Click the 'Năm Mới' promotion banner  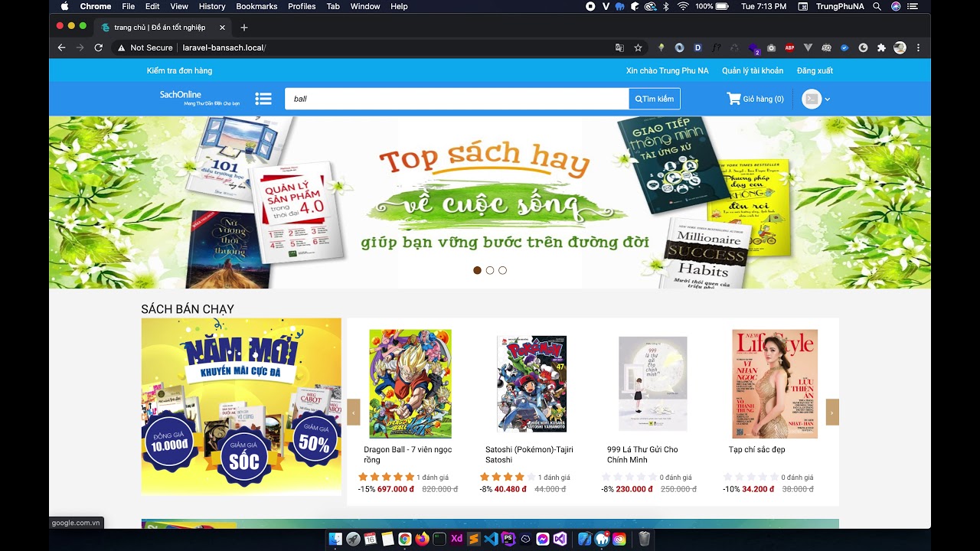pos(241,406)
